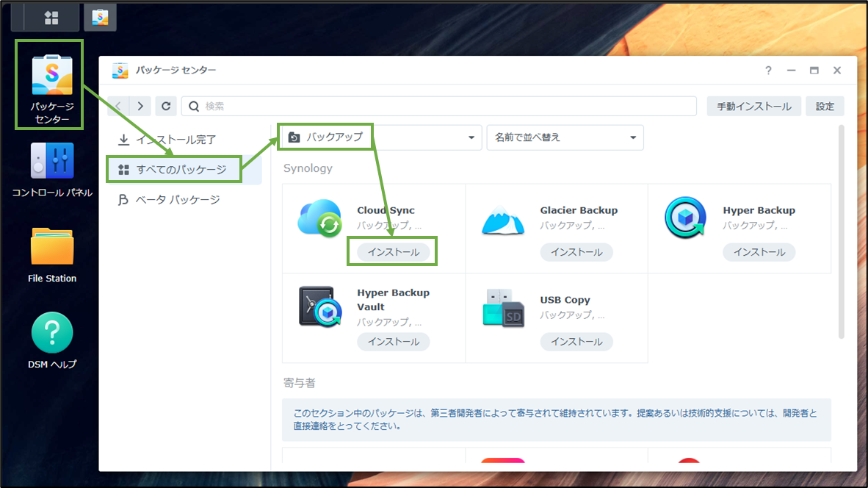
Task: Open DSM ヘルプ from the desktop
Action: pos(51,332)
